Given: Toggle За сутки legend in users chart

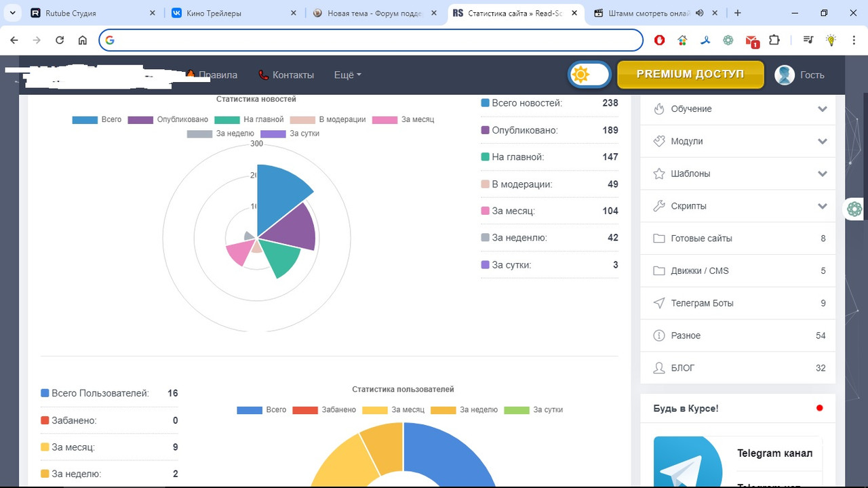Looking at the screenshot, I should tap(533, 410).
